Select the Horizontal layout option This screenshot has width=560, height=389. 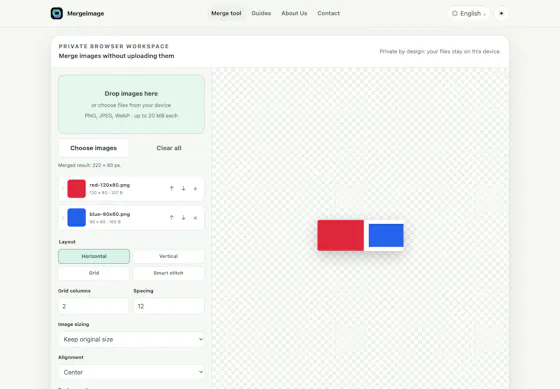pos(94,256)
